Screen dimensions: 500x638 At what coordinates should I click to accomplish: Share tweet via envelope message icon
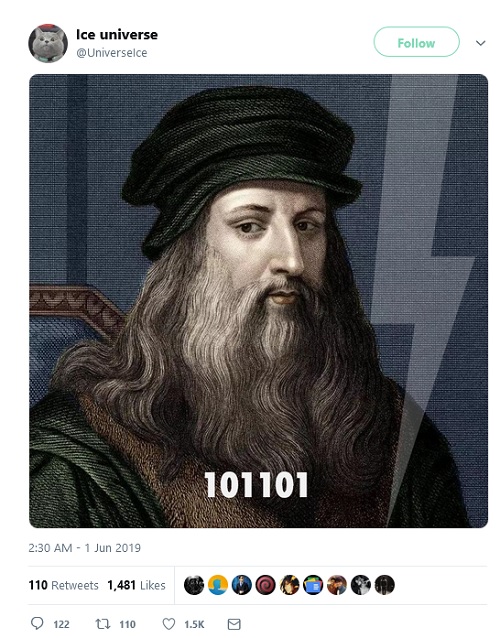pyautogui.click(x=234, y=624)
